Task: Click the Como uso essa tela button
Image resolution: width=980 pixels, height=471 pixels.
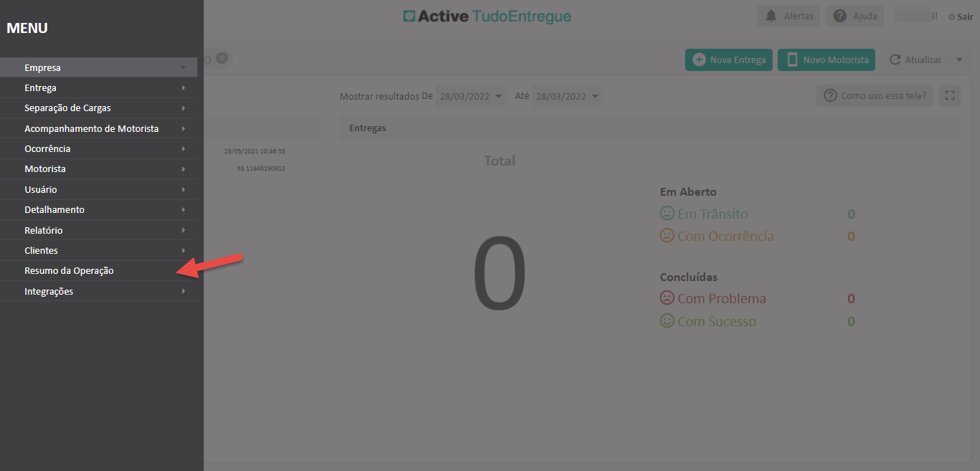Action: 875,95
